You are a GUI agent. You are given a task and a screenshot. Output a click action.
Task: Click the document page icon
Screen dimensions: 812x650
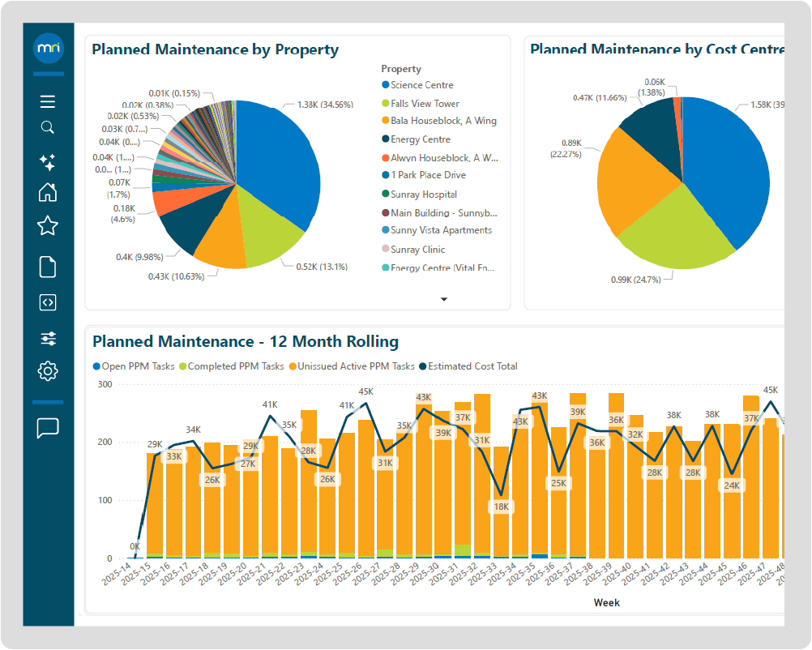[48, 267]
